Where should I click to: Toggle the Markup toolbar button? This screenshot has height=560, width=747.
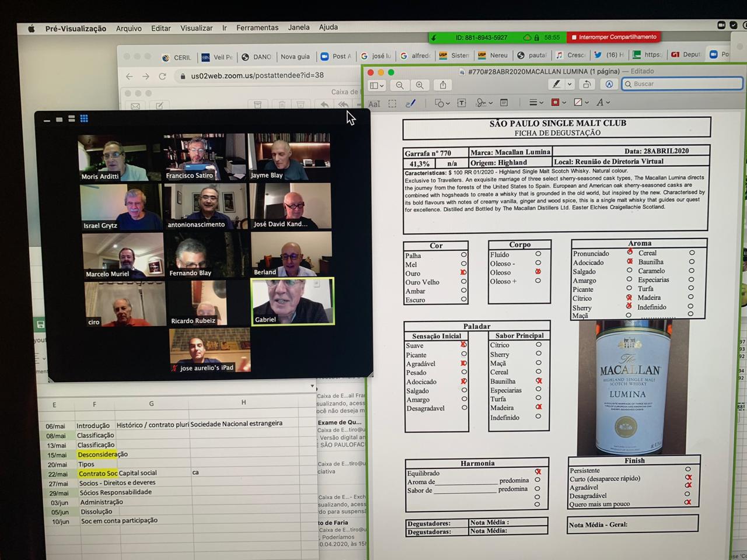[609, 85]
